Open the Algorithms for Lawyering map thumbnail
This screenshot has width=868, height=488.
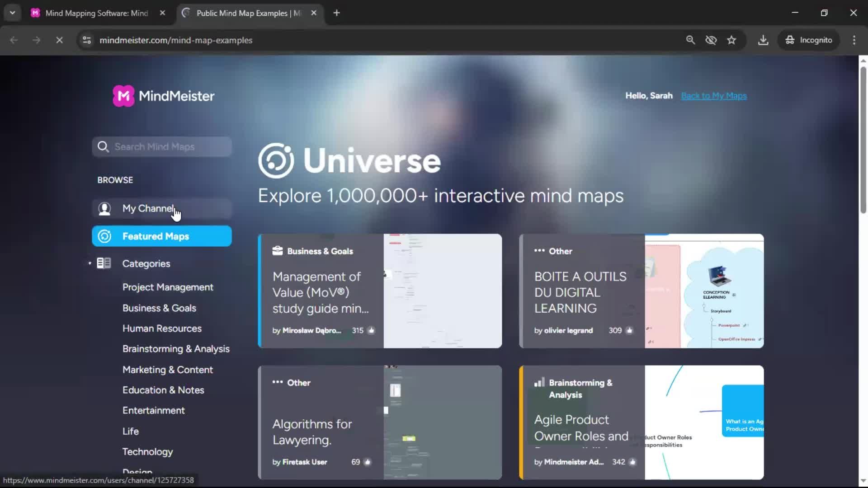coord(443,422)
